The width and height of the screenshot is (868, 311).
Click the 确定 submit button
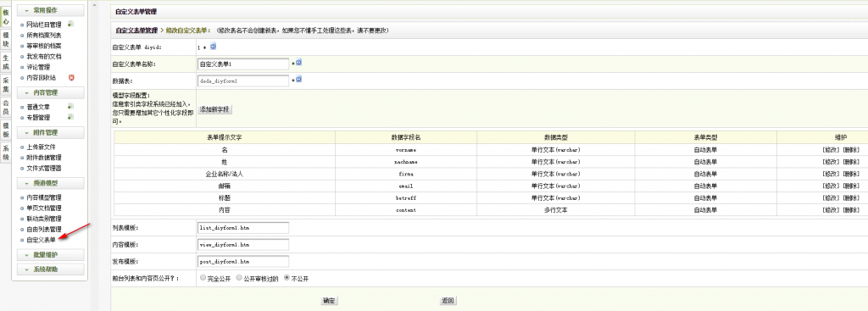pos(329,301)
